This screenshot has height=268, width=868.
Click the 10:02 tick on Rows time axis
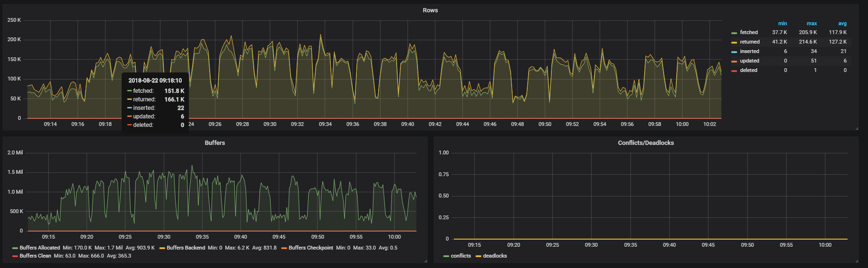point(709,124)
